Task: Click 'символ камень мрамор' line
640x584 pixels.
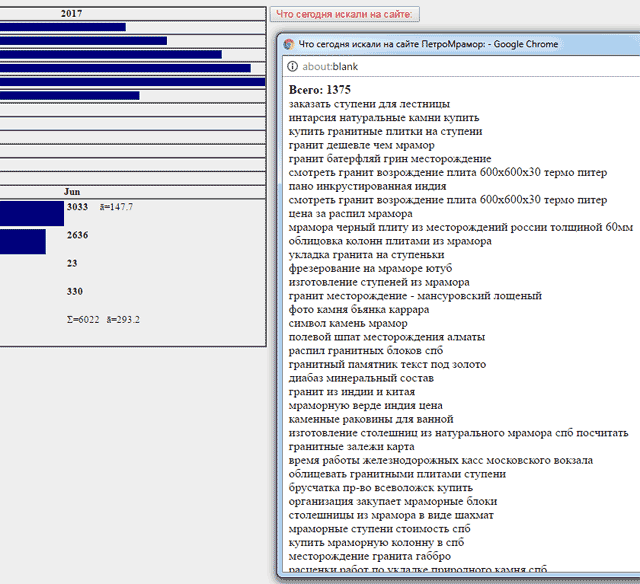Action: [x=348, y=323]
